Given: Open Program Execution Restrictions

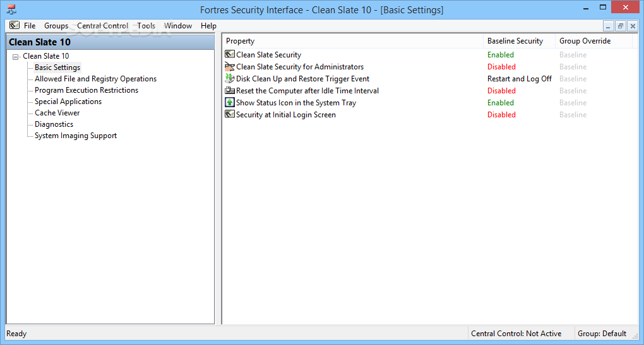Looking at the screenshot, I should coord(86,90).
